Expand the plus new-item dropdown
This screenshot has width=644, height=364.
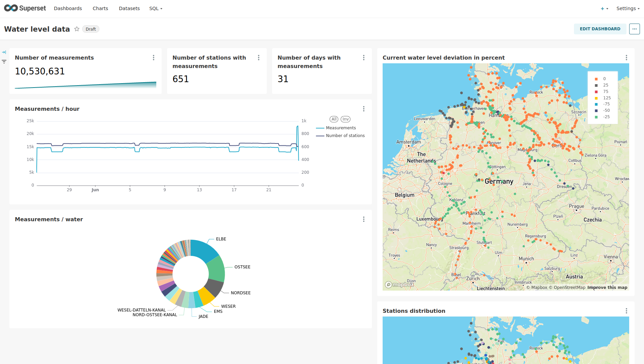tap(604, 8)
